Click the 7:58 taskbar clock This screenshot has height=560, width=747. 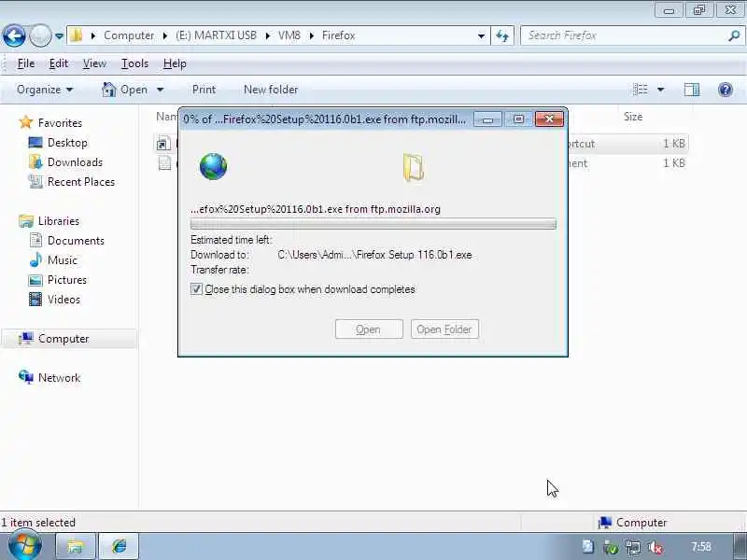tap(701, 547)
